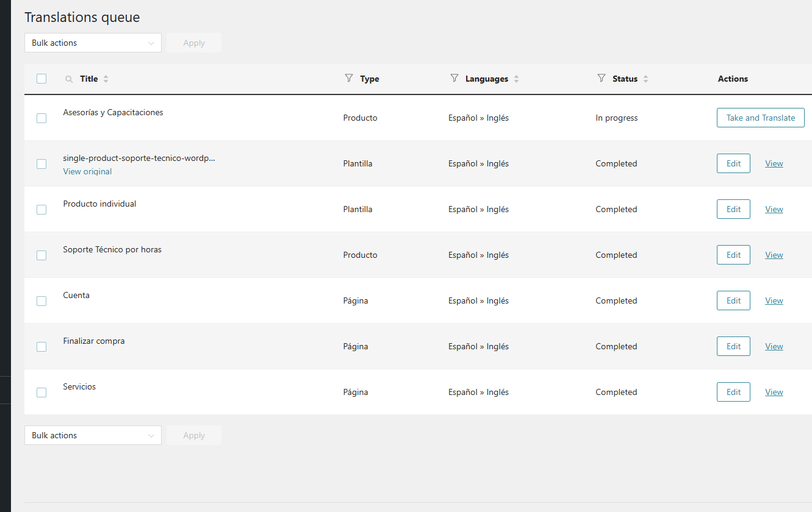Sort by Title using the sort arrows
The width and height of the screenshot is (812, 512).
[x=106, y=79]
